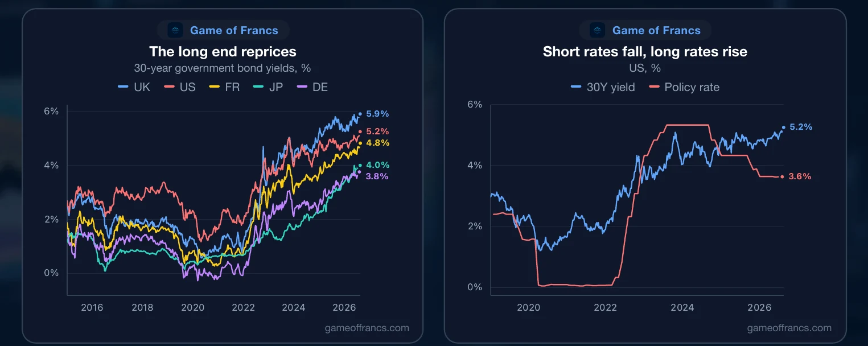This screenshot has width=868, height=346.
Task: Click Game of Francs badge above left chart
Action: (x=223, y=30)
